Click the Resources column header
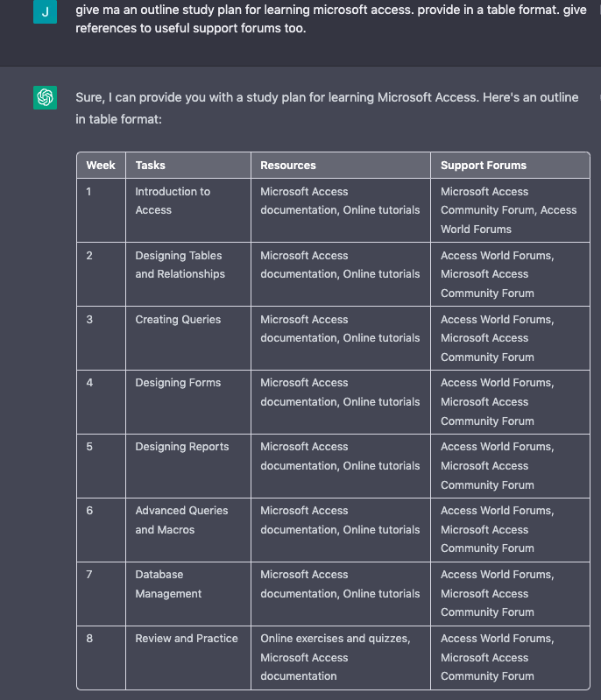601x700 pixels. pos(287,165)
